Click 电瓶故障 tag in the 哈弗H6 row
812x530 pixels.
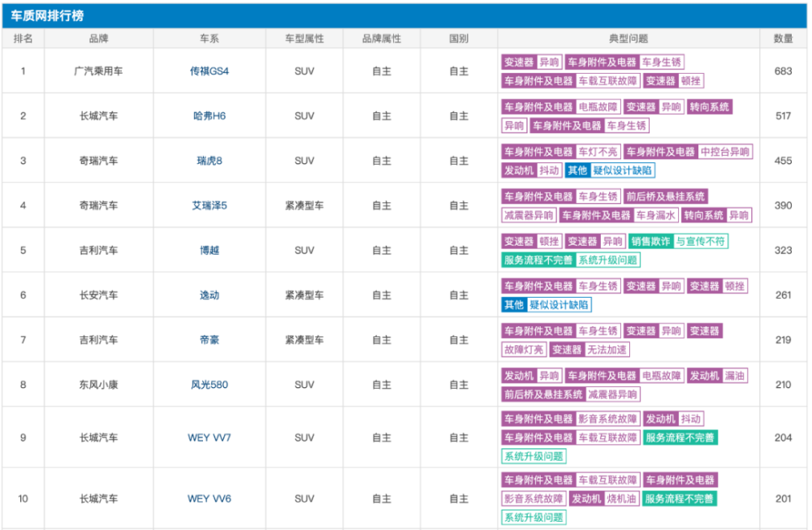pos(598,107)
